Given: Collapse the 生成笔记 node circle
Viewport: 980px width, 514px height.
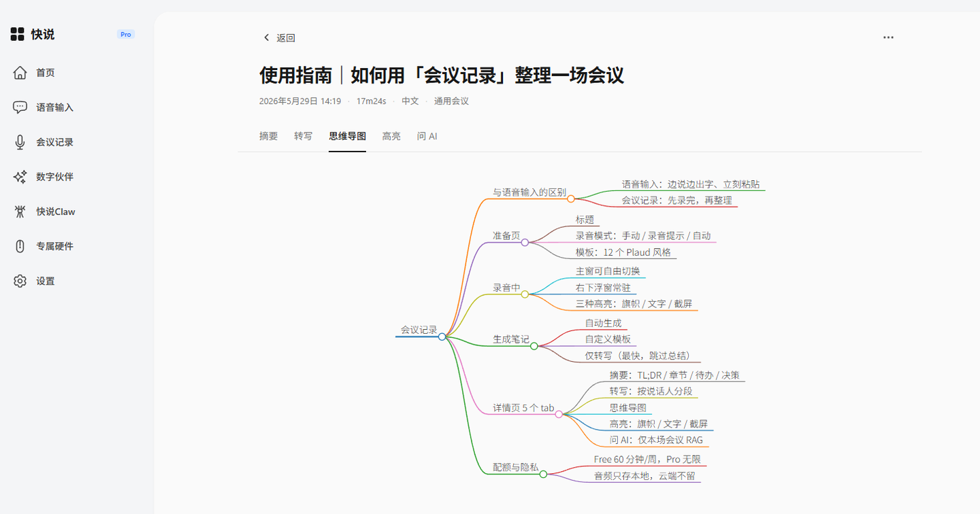Looking at the screenshot, I should click(534, 346).
